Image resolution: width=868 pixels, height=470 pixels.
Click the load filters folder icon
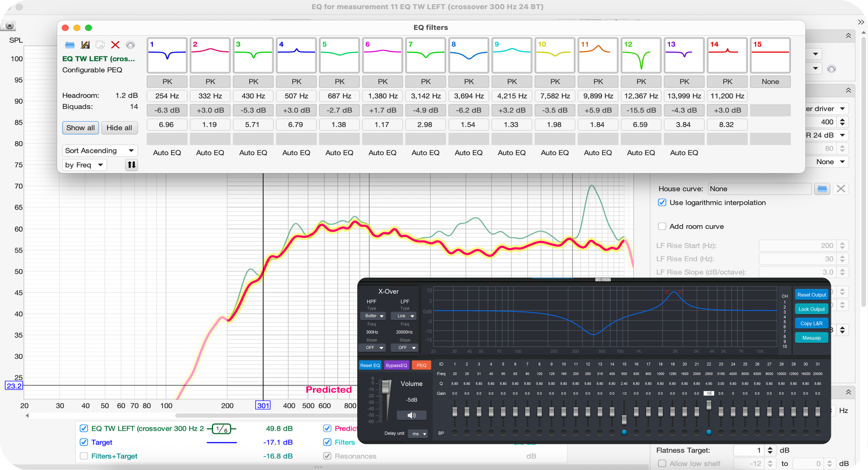click(69, 45)
